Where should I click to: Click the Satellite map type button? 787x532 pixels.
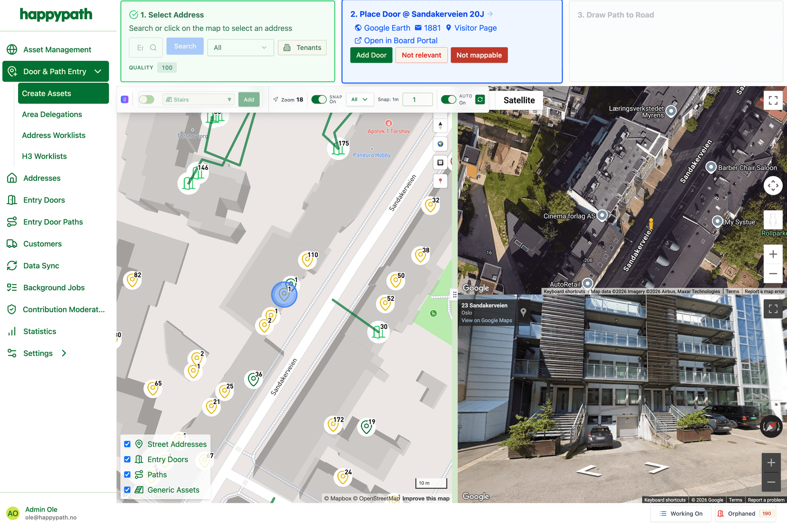pos(519,100)
